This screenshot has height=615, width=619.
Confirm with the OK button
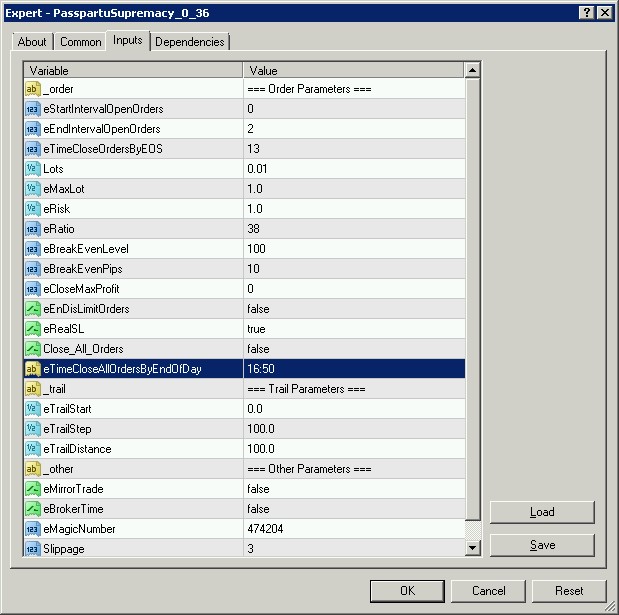point(407,591)
